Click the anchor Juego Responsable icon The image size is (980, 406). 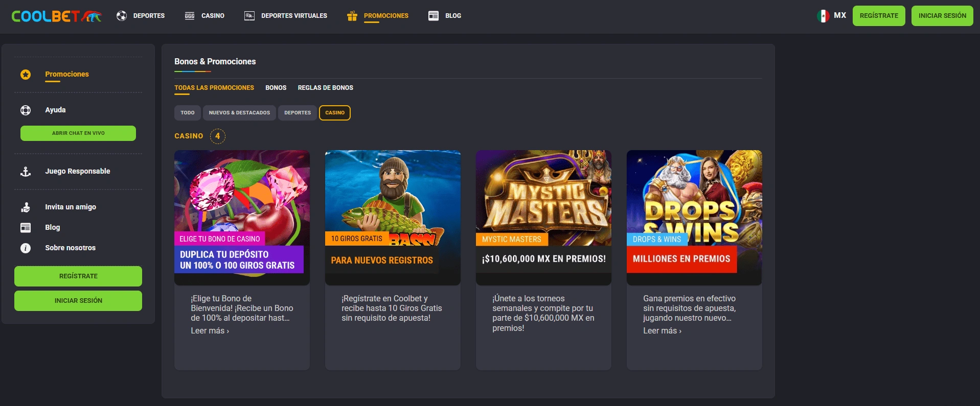tap(26, 172)
